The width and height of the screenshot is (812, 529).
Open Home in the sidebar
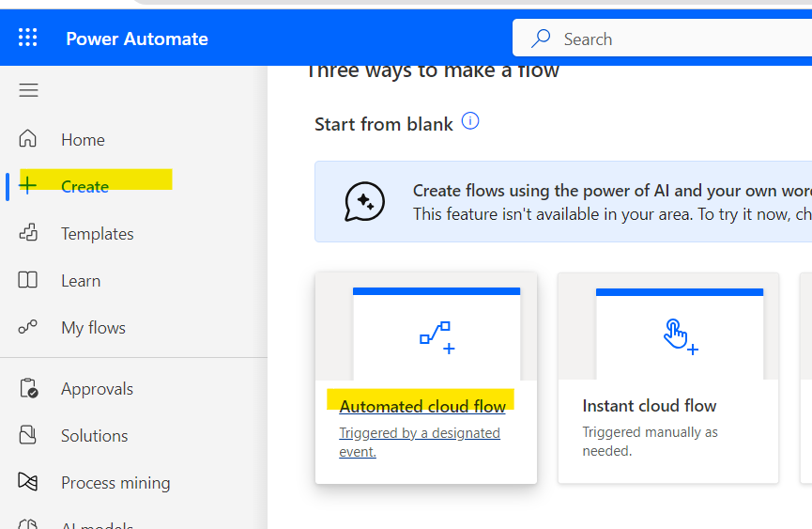[83, 140]
